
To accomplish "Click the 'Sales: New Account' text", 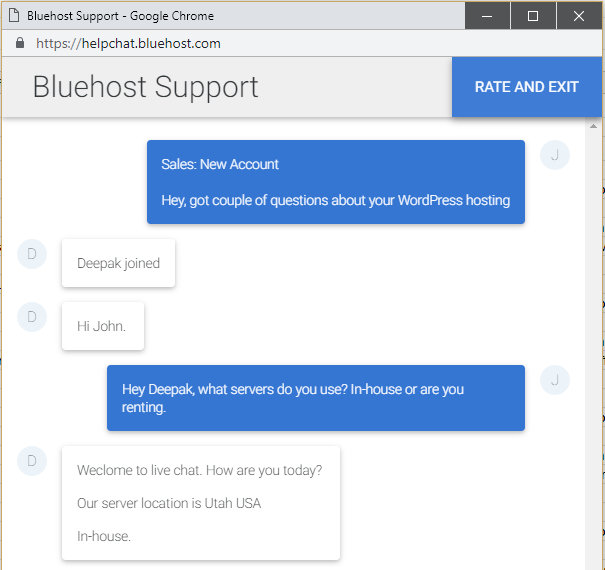I will pos(220,164).
